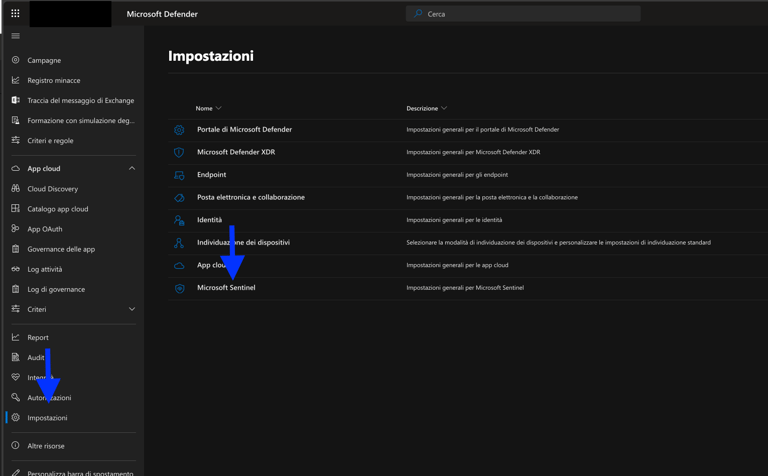The width and height of the screenshot is (768, 476).
Task: Open Traccia del messaggio di Exchange
Action: (81, 100)
